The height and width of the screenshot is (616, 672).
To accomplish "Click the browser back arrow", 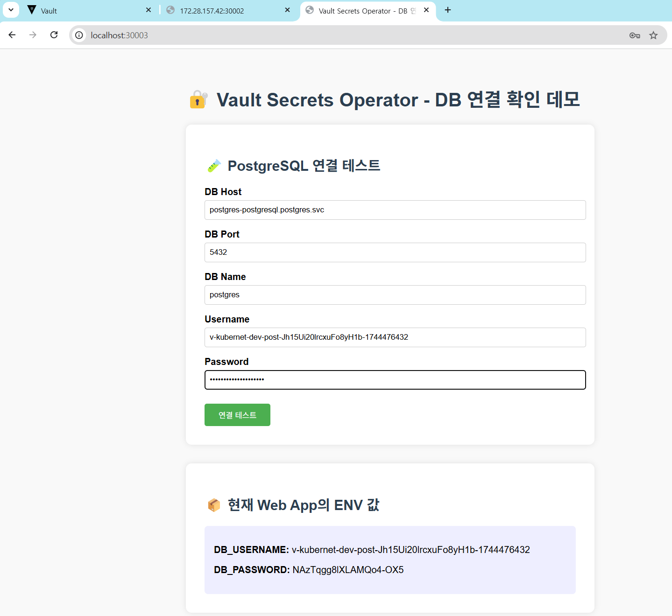I will (12, 35).
